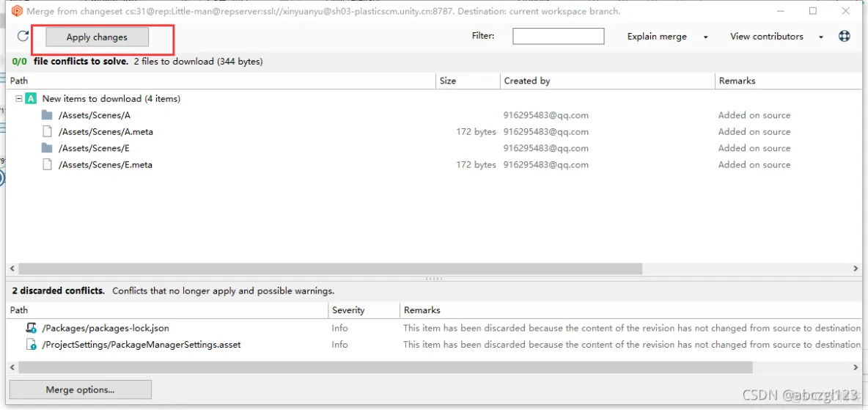The height and width of the screenshot is (410, 868).
Task: Click 172 bytes size of A.meta
Action: [x=476, y=132]
